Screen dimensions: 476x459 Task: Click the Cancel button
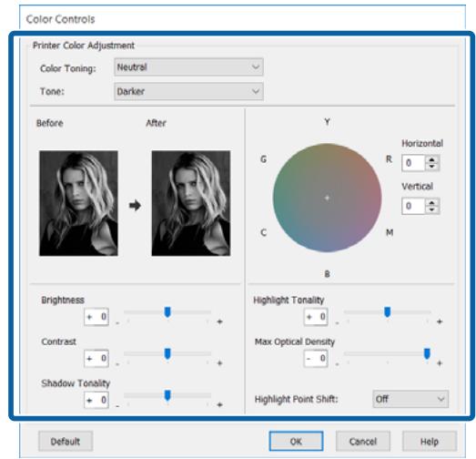(363, 441)
